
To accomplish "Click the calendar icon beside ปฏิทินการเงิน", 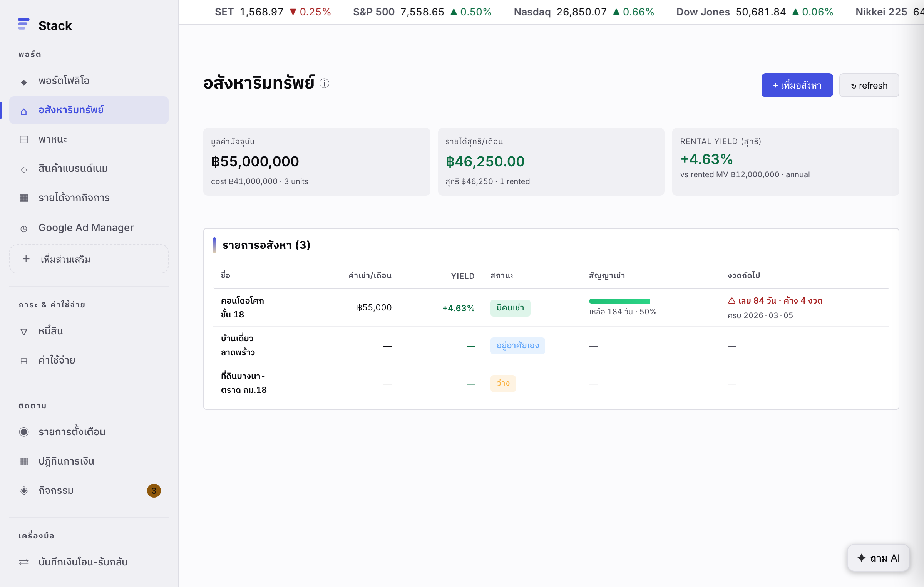I will tap(24, 461).
